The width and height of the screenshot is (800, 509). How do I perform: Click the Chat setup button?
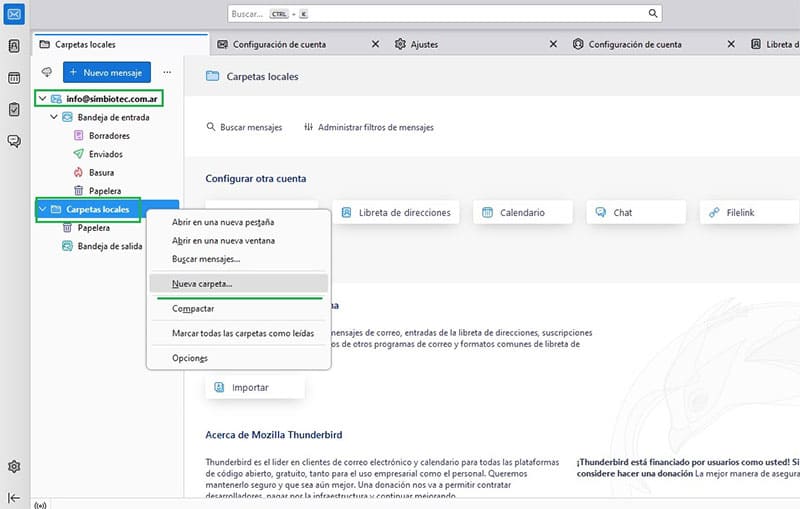[x=636, y=212]
